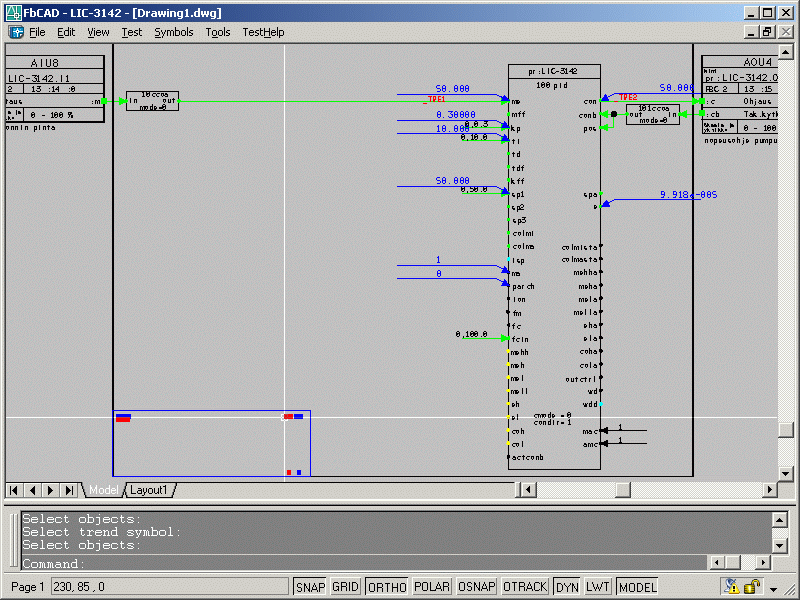Viewport: 800px width, 600px height.
Task: Open the Test menu
Action: point(132,32)
